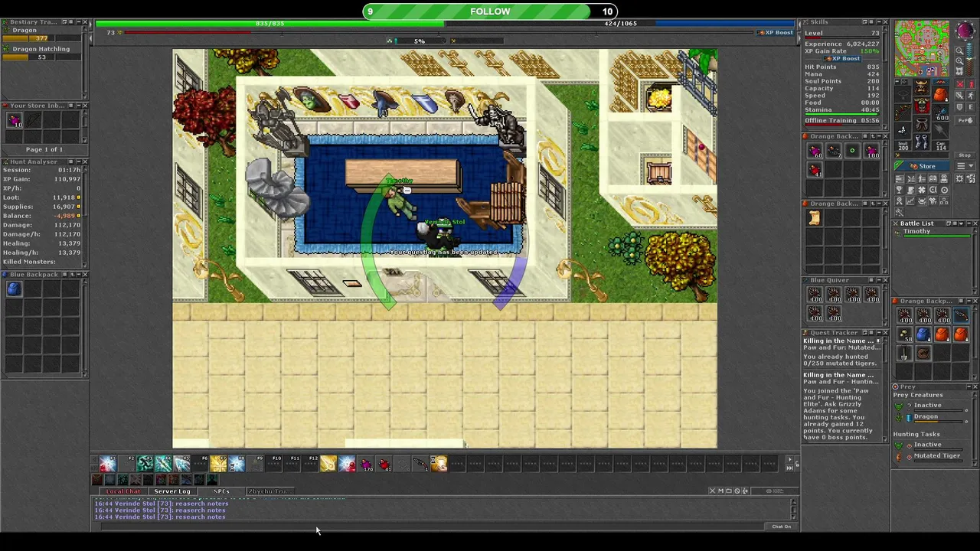This screenshot has height=551, width=980.
Task: Switch to Server Log tab
Action: (x=172, y=491)
